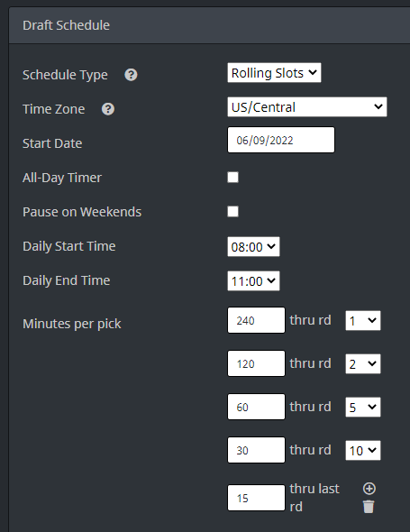Select the 30 minutes per pick field
This screenshot has width=410, height=532.
pos(256,450)
